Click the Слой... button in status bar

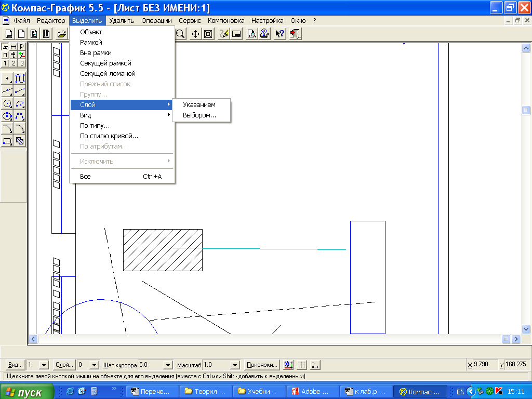click(x=64, y=365)
